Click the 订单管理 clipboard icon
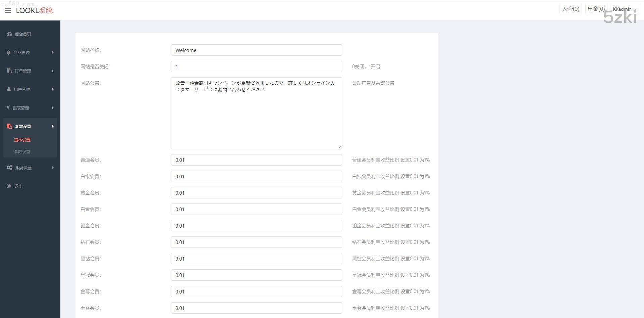 click(9, 71)
